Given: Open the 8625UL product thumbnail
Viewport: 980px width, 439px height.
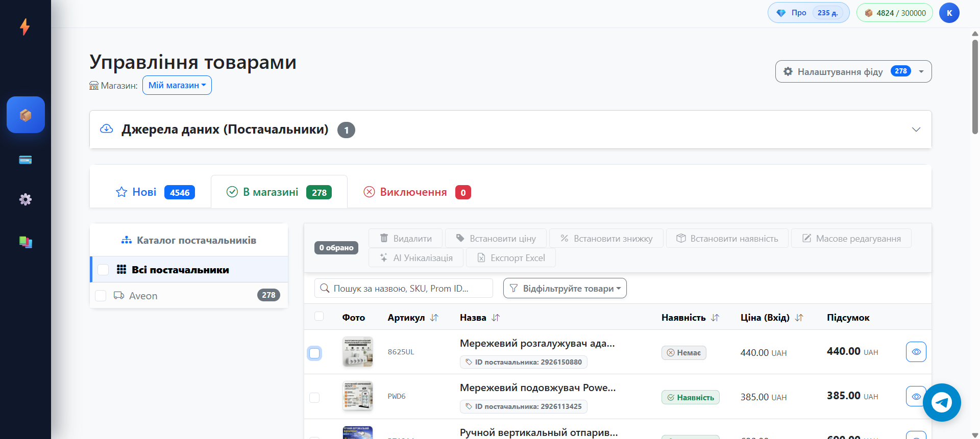Looking at the screenshot, I should click(x=358, y=352).
